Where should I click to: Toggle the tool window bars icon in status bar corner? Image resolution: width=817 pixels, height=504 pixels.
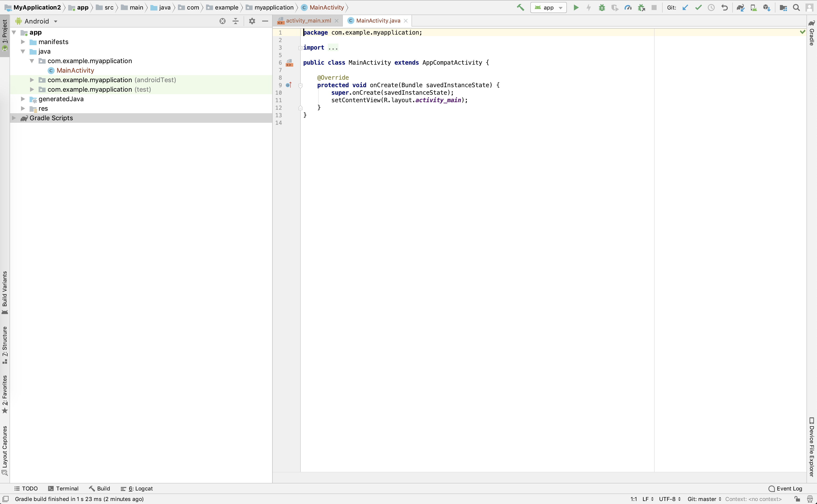coord(5,499)
